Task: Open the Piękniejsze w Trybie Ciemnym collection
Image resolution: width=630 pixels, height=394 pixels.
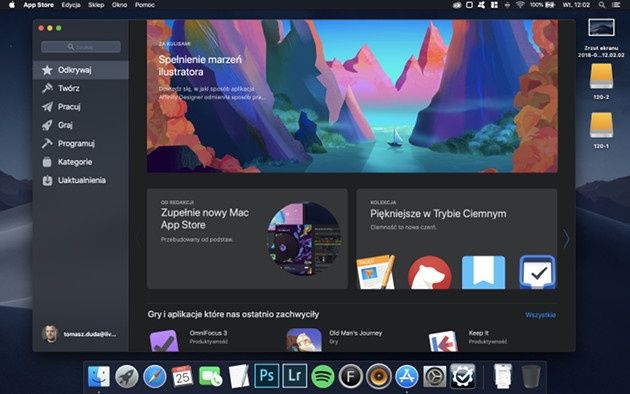Action: (456, 239)
